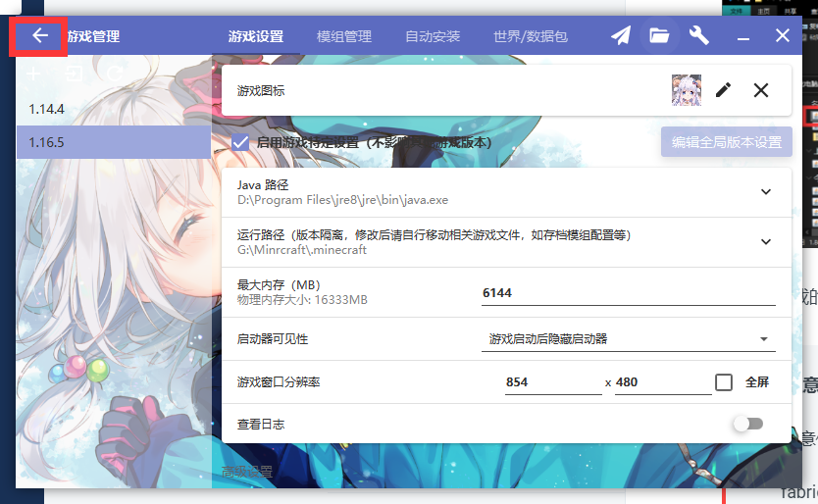The image size is (818, 504).
Task: Edit the game icon with pencil
Action: pyautogui.click(x=723, y=90)
